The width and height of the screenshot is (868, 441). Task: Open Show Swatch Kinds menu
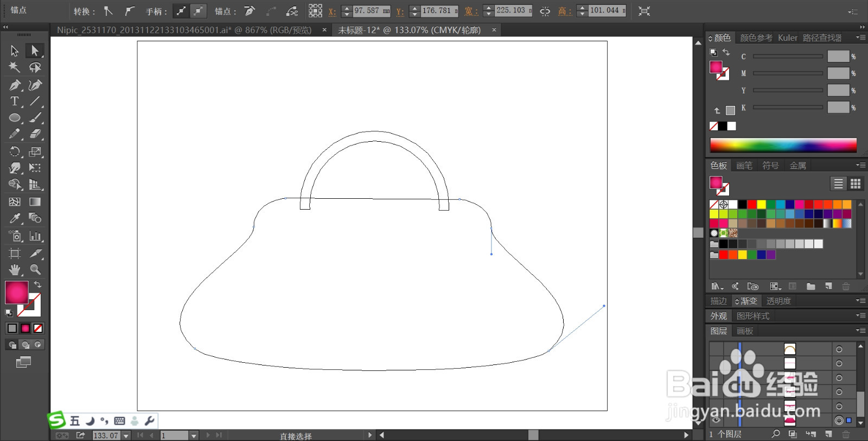click(x=775, y=286)
